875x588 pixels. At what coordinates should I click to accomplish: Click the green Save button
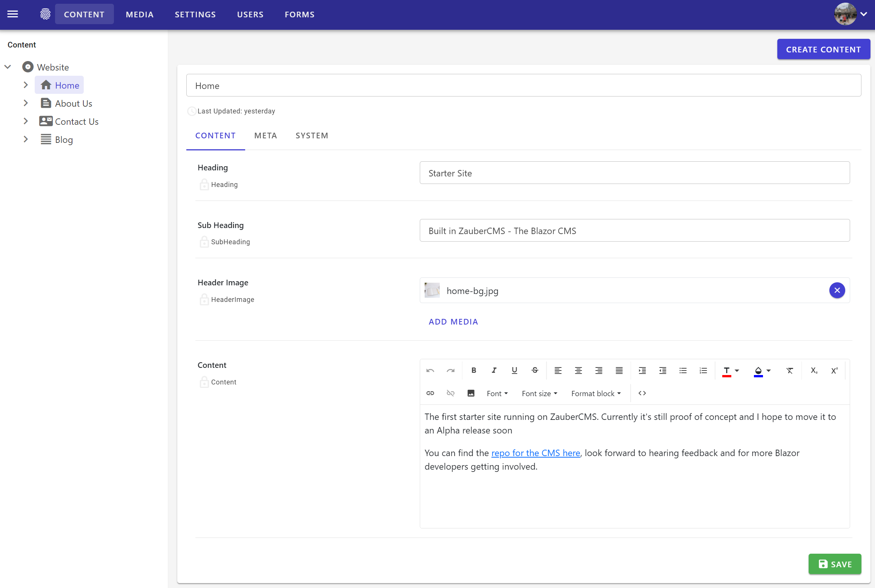[835, 564]
